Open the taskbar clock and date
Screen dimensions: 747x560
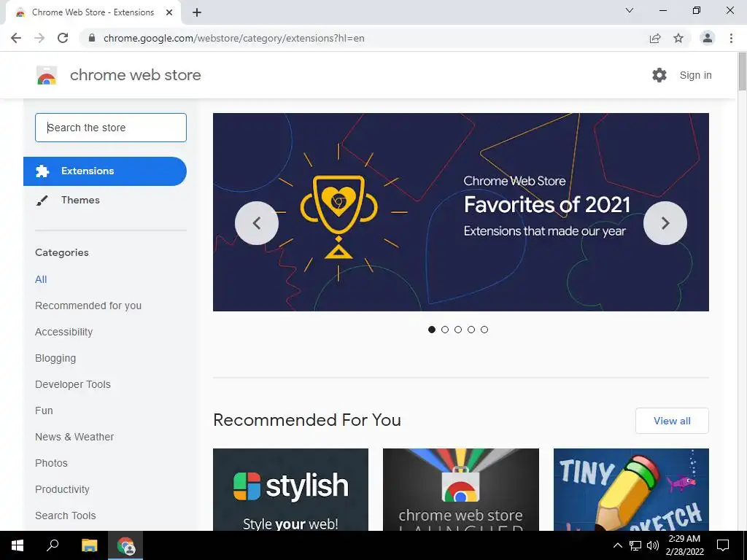[x=684, y=545]
